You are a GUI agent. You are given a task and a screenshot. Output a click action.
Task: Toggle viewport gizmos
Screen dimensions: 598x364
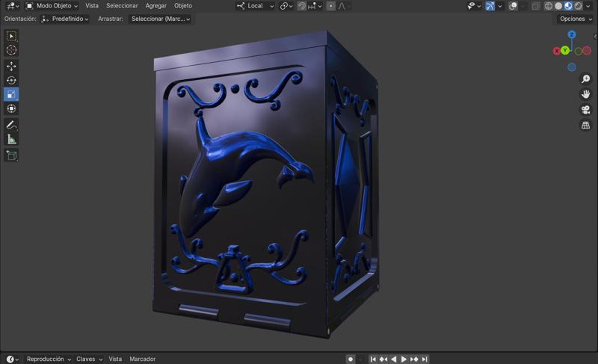click(x=490, y=6)
